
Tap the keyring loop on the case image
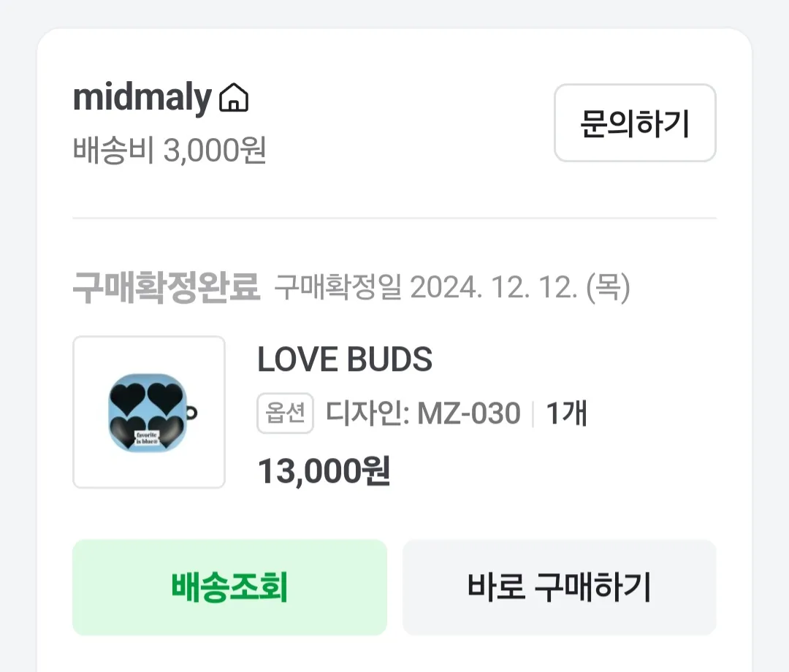[191, 413]
